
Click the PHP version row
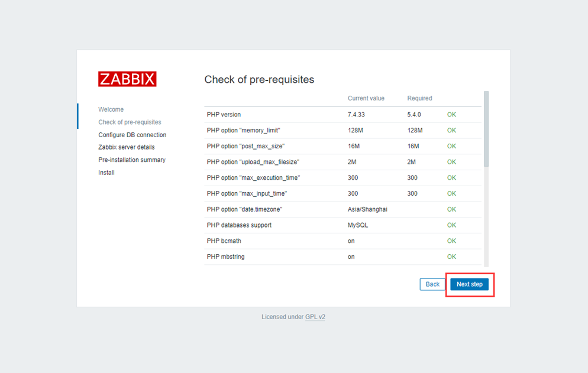point(343,115)
